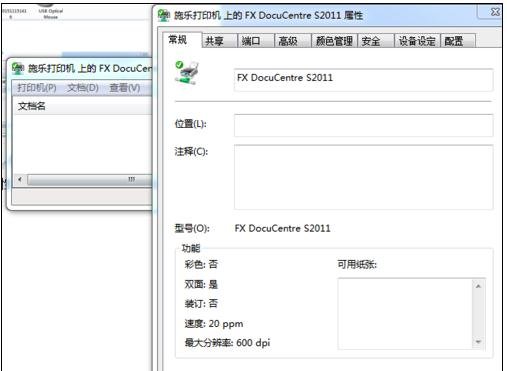This screenshot has width=507, height=371.
Task: Click the printer name field FX DocuCentre S2011
Action: tap(363, 80)
